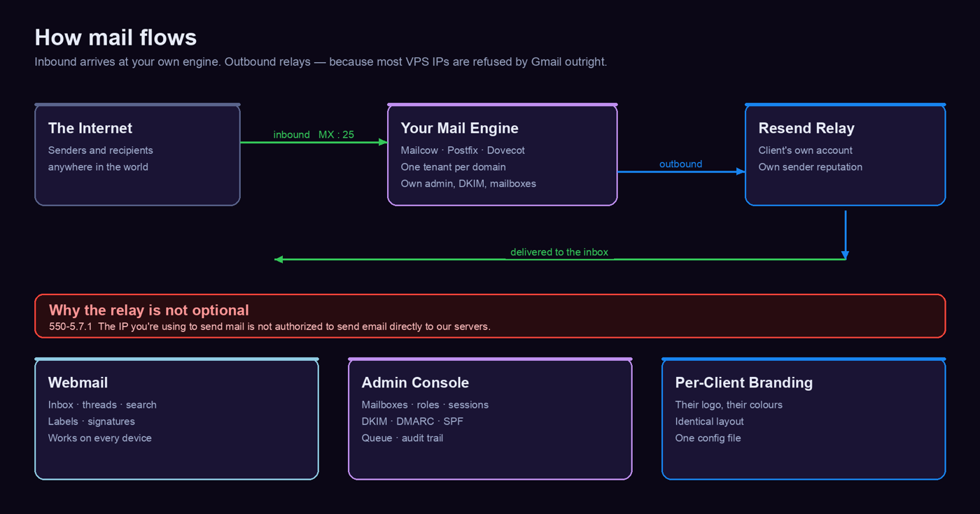Image resolution: width=980 pixels, height=514 pixels.
Task: Click 'Why the relay is not optional' heading
Action: click(x=149, y=310)
